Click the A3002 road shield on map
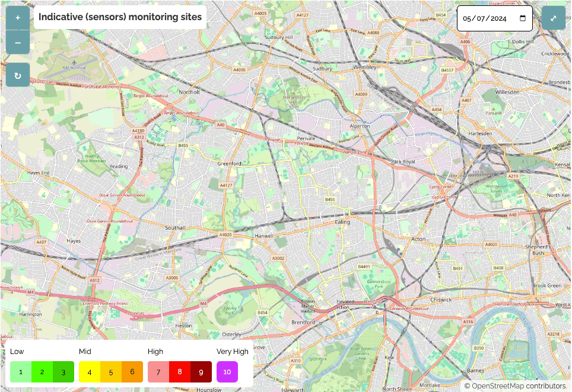Screen dimensions: 572x392 click(278, 258)
